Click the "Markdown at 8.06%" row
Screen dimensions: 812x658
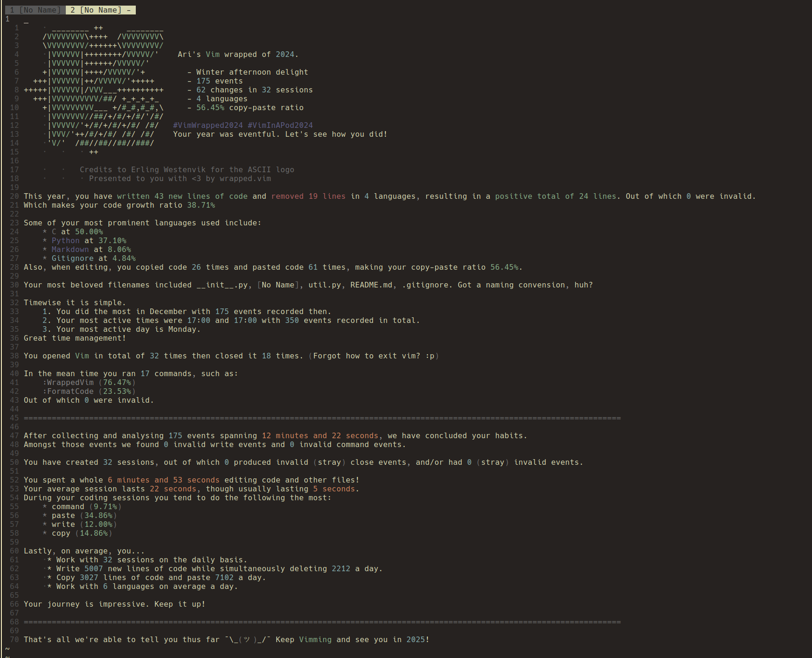(91, 249)
